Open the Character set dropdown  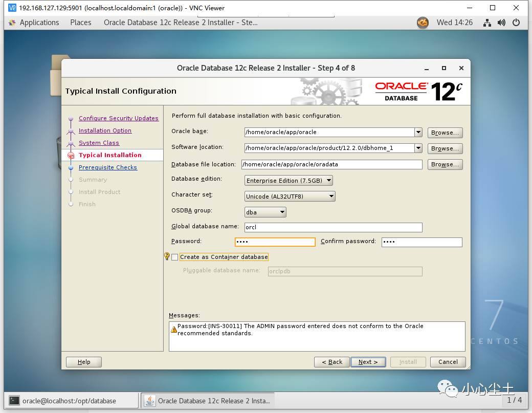point(290,197)
